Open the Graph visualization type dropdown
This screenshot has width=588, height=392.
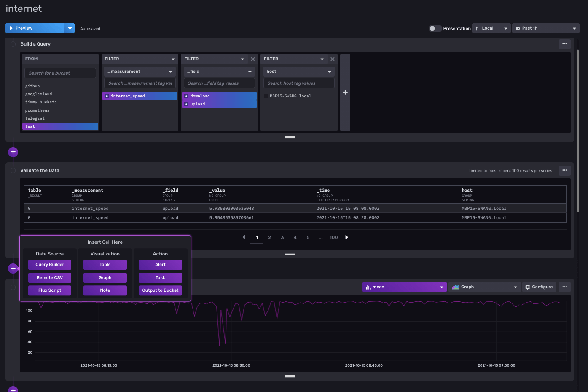(x=484, y=287)
